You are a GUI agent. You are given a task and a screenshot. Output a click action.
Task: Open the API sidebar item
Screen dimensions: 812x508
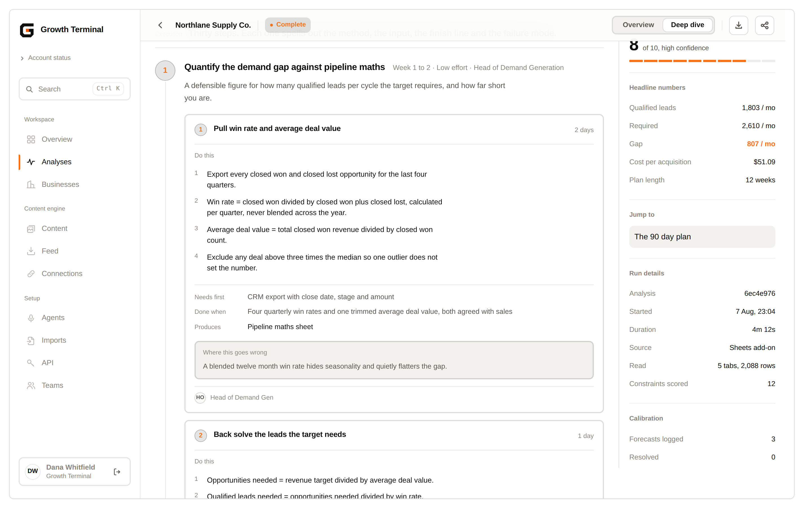coord(74,363)
